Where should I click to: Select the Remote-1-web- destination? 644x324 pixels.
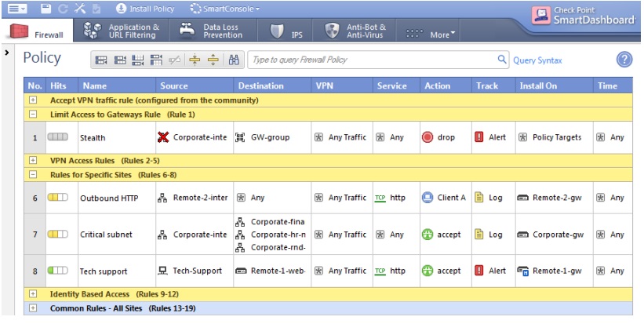[x=271, y=271]
